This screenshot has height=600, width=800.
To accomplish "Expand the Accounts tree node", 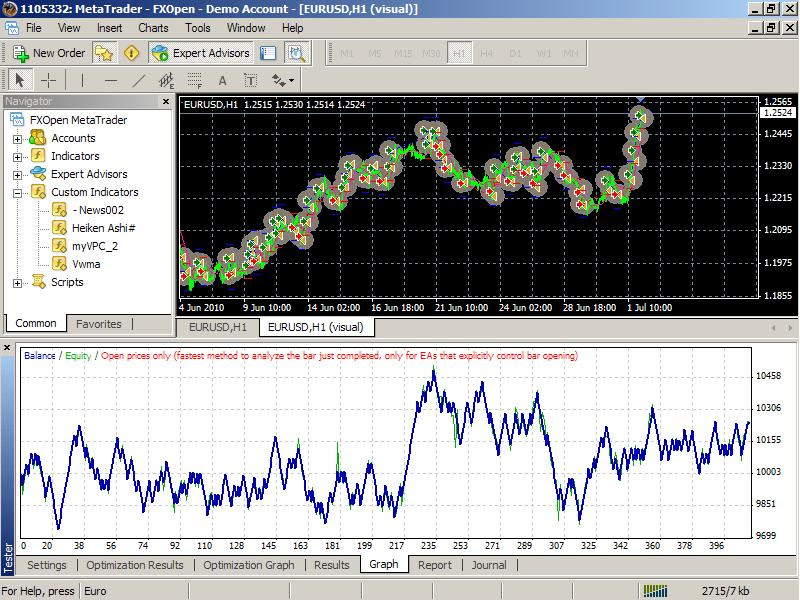I will click(x=17, y=139).
